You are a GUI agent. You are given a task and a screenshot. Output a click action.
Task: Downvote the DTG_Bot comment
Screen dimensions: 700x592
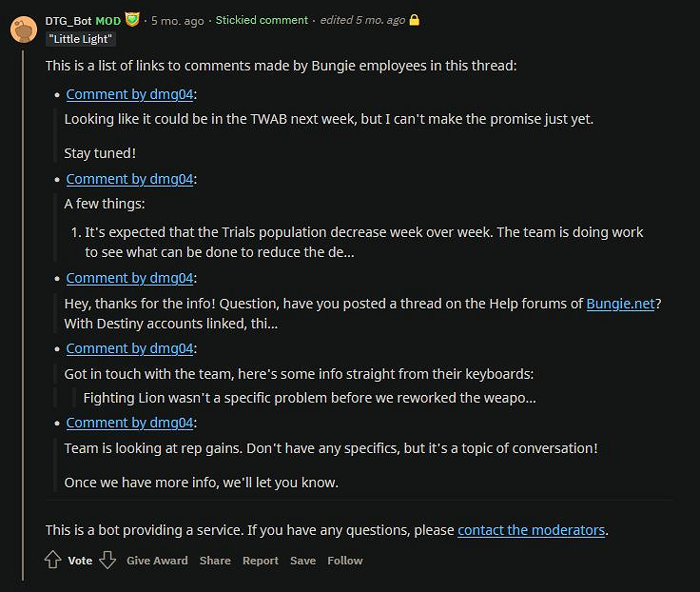point(107,561)
